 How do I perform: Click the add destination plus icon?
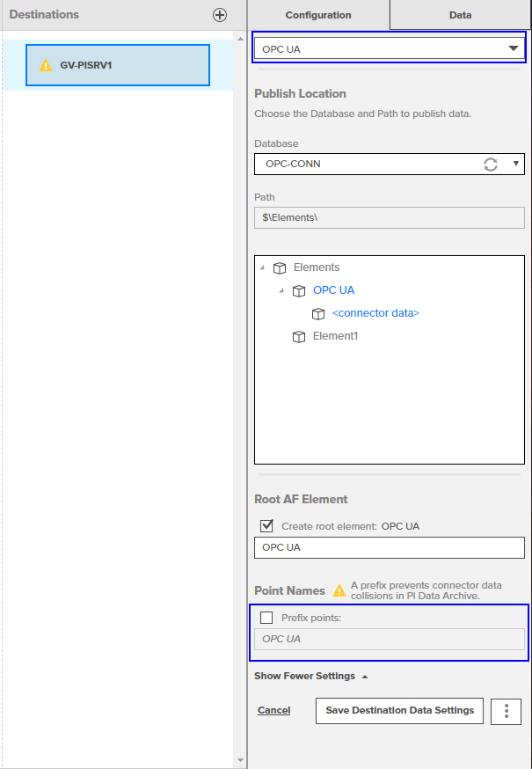[220, 15]
